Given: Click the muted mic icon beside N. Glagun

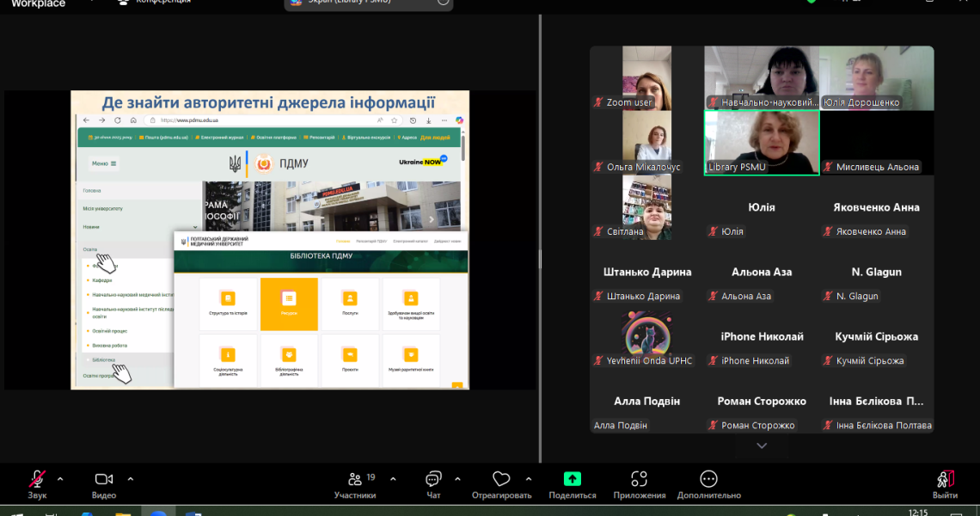Looking at the screenshot, I should click(828, 296).
